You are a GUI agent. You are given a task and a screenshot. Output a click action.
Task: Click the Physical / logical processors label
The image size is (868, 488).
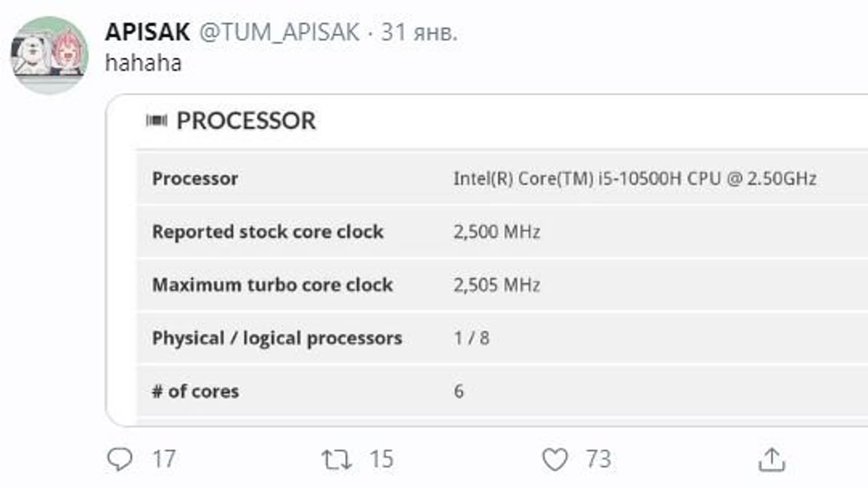click(x=277, y=338)
